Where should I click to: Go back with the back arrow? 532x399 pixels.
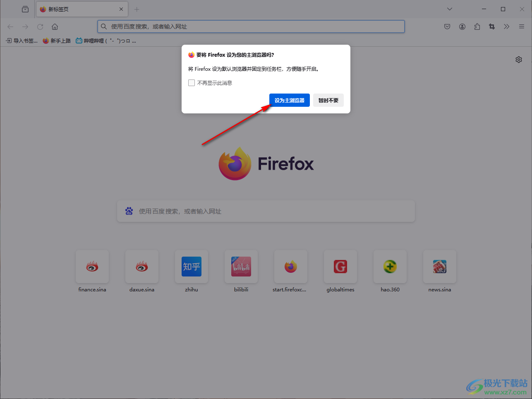coord(10,26)
